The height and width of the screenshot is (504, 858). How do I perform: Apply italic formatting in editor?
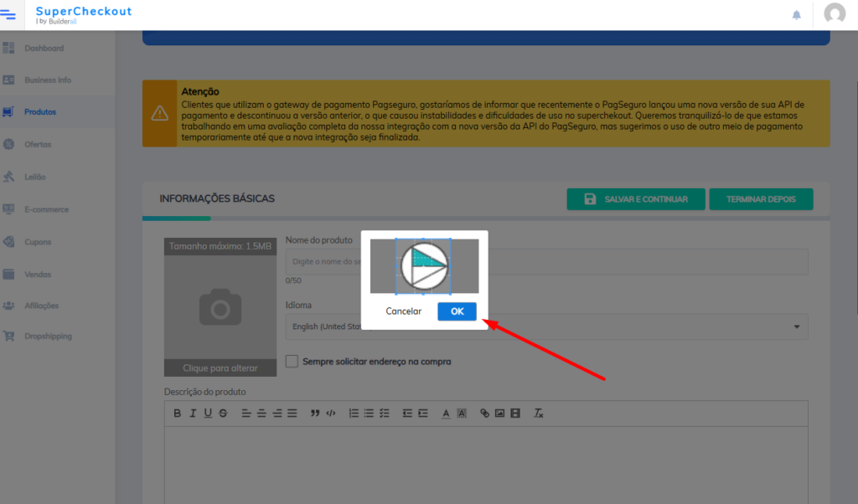coord(193,414)
